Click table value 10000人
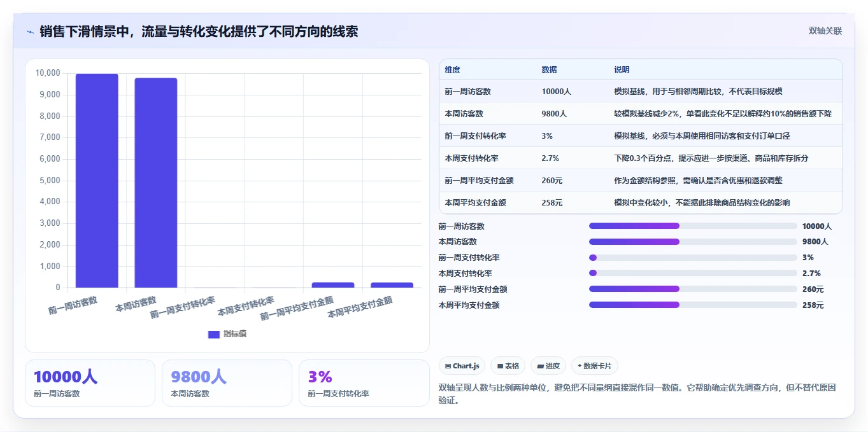The height and width of the screenshot is (432, 868). click(x=556, y=92)
